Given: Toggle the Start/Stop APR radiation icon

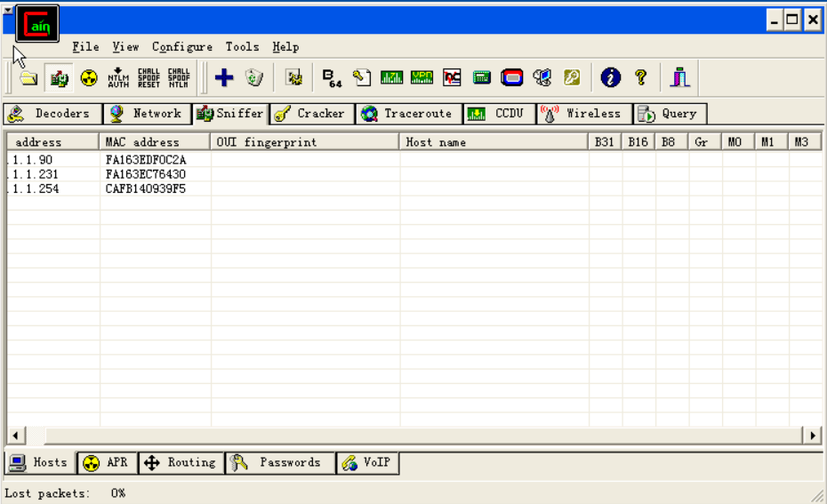Looking at the screenshot, I should pyautogui.click(x=89, y=78).
